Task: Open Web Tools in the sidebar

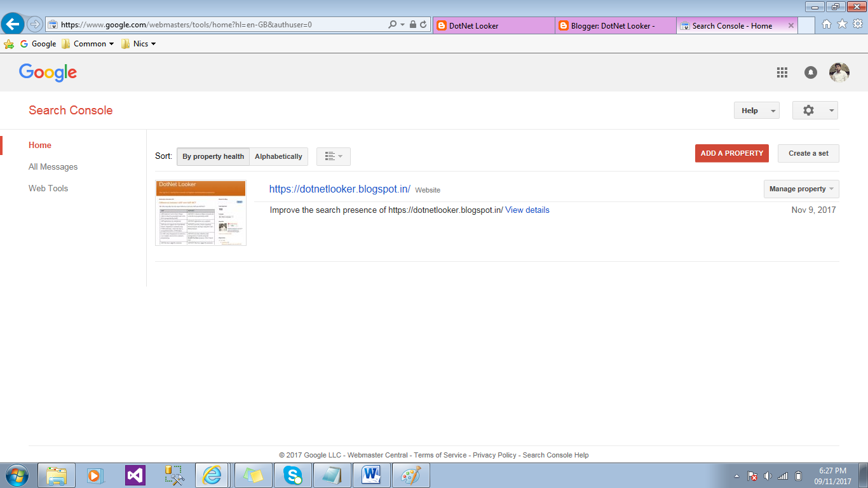Action: (x=48, y=188)
